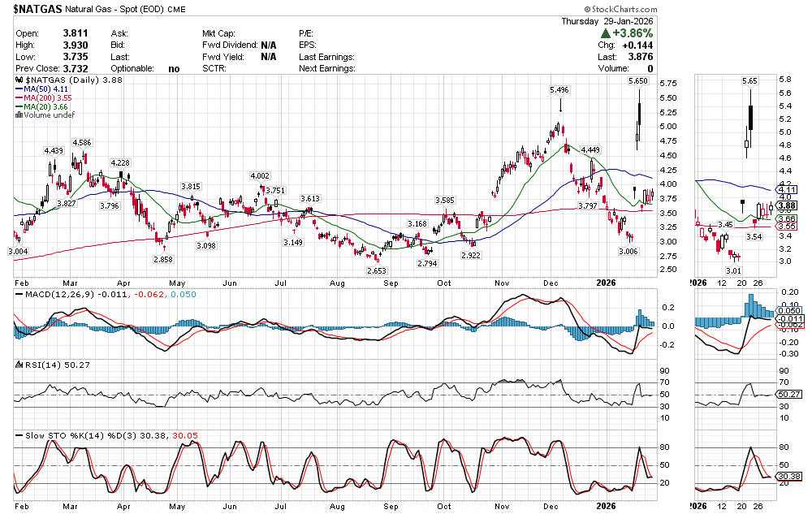Click the 3.88 last price tag on the right
812x514 pixels.
pyautogui.click(x=788, y=205)
